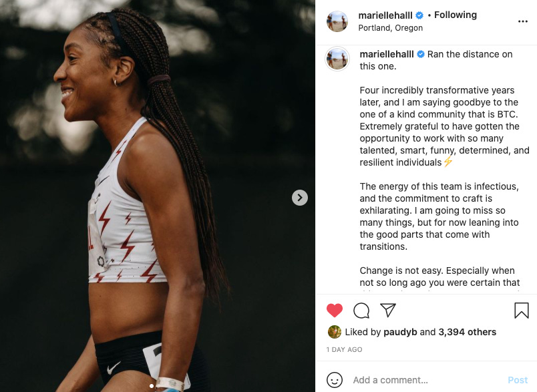Unlike the post with the red heart

point(334,311)
